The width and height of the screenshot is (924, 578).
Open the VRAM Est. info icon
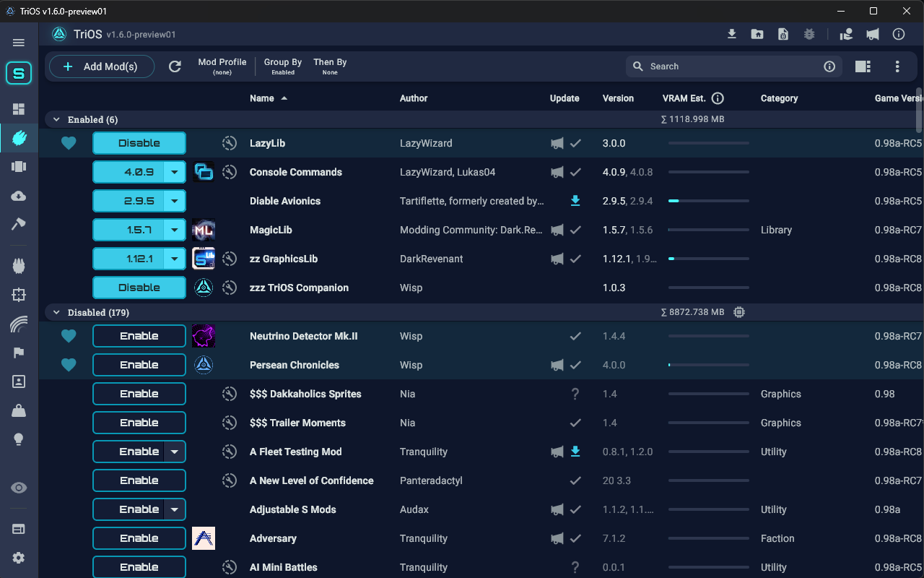[718, 98]
